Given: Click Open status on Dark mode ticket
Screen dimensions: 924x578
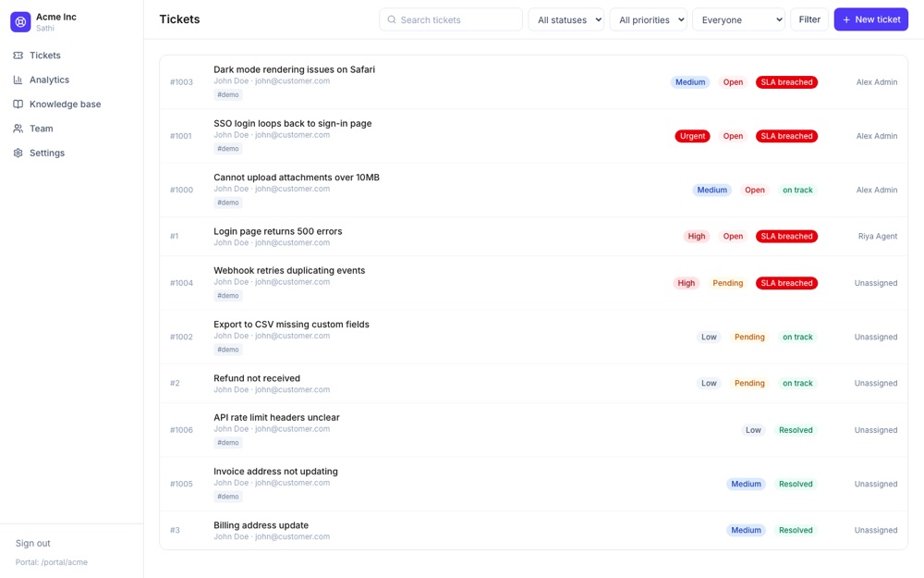Looking at the screenshot, I should 733,82.
